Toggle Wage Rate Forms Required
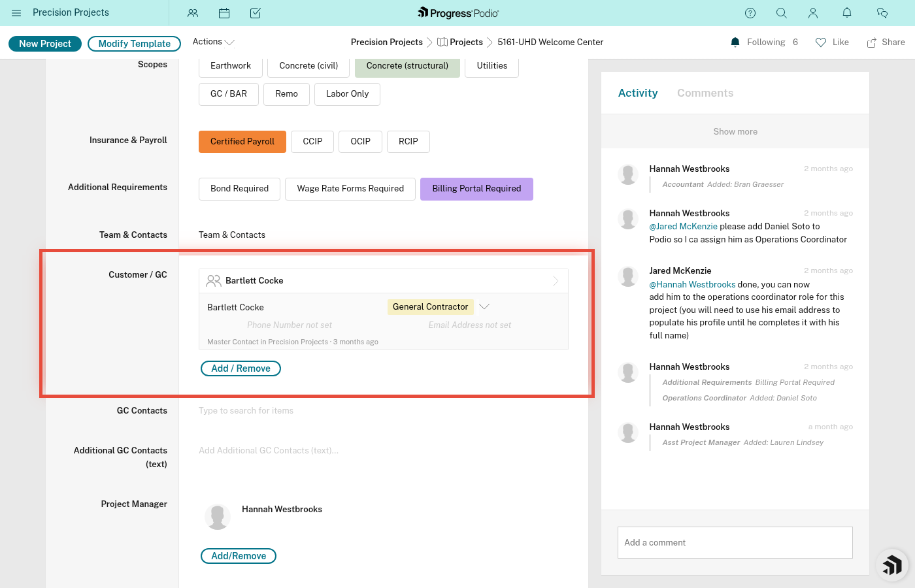915x588 pixels. (x=350, y=189)
